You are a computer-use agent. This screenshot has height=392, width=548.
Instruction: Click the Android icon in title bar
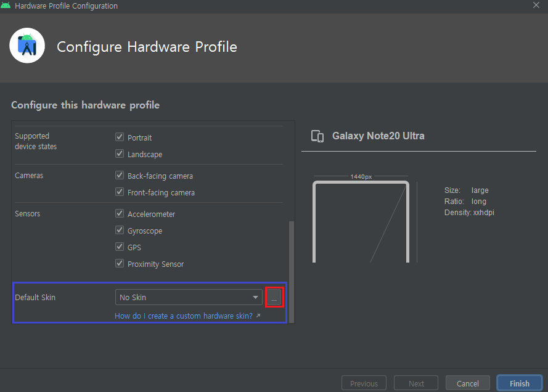(x=6, y=6)
